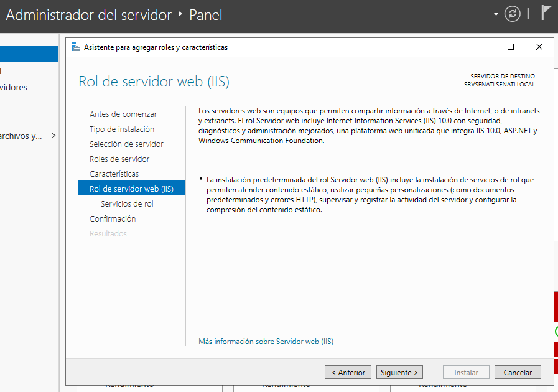Open the 'Servicios de rol' sub-step
Viewport: 558px width, 392px height.
point(127,204)
